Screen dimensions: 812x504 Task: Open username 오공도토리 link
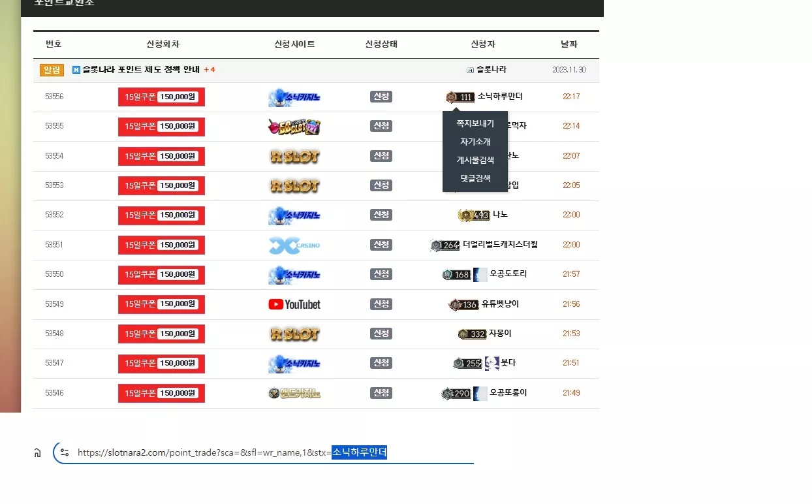point(508,274)
